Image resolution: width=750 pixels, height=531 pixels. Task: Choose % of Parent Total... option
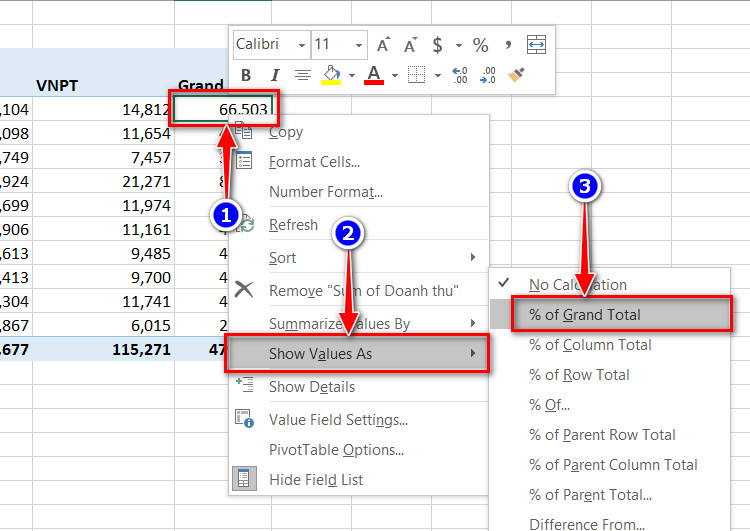pos(610,495)
